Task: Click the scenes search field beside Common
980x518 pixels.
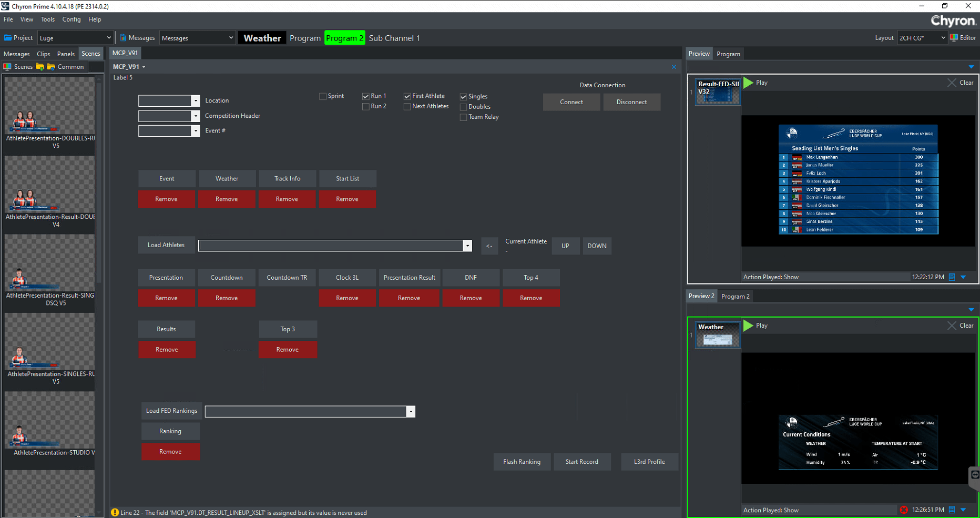Action: click(x=96, y=67)
